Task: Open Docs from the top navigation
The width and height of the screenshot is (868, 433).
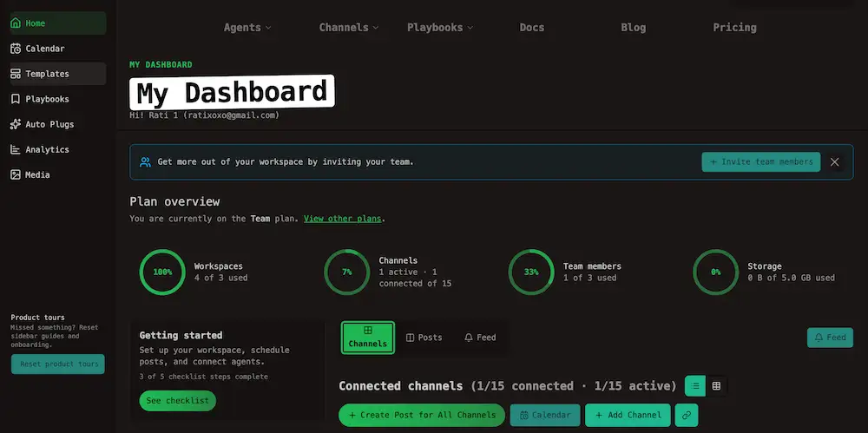Action: pos(532,27)
